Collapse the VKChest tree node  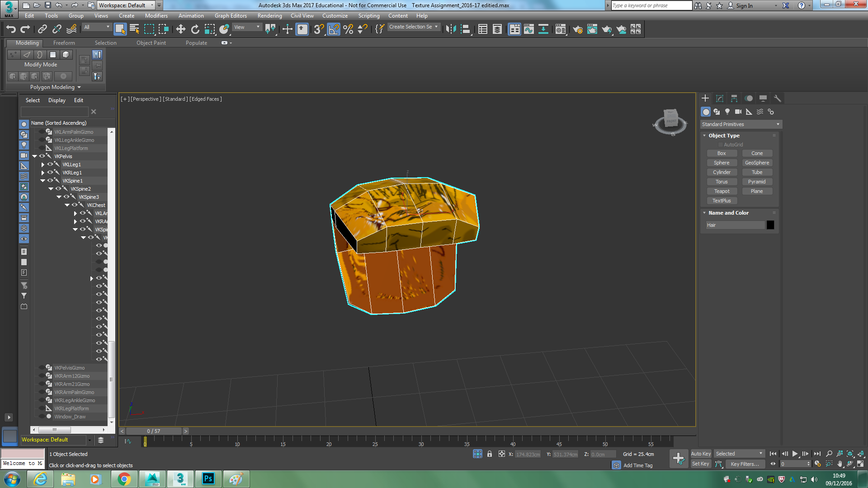(67, 205)
